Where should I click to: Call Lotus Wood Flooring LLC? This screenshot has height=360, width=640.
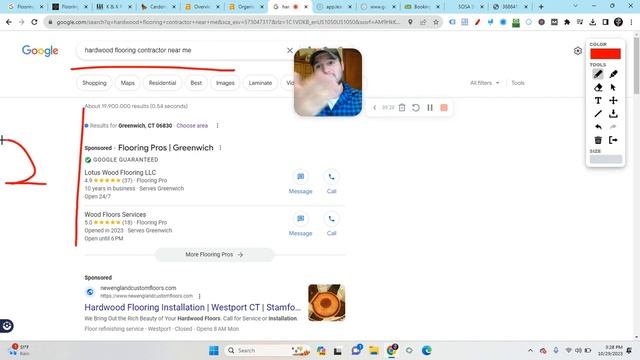point(331,182)
